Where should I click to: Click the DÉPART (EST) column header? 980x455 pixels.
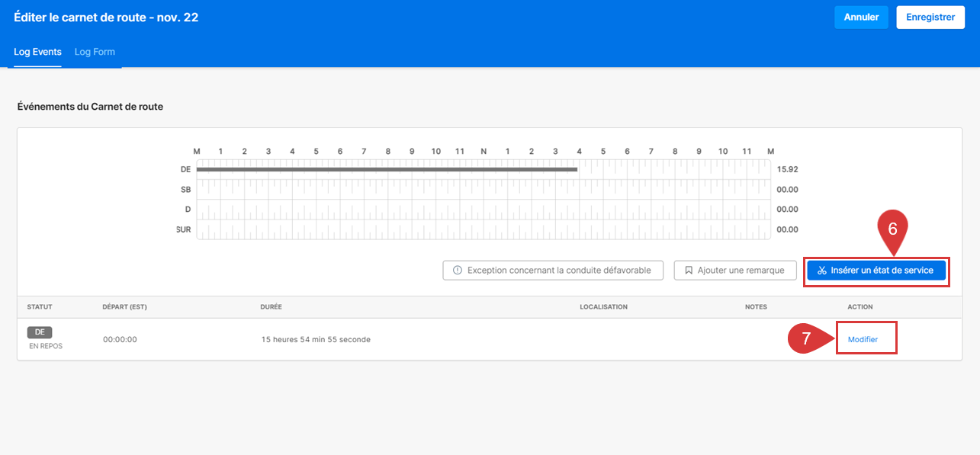(124, 307)
